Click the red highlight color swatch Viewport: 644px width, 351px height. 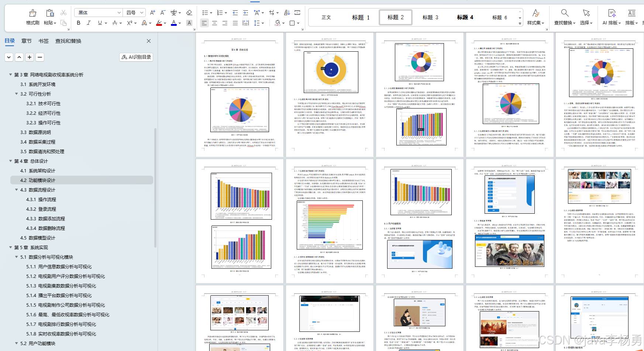point(159,23)
